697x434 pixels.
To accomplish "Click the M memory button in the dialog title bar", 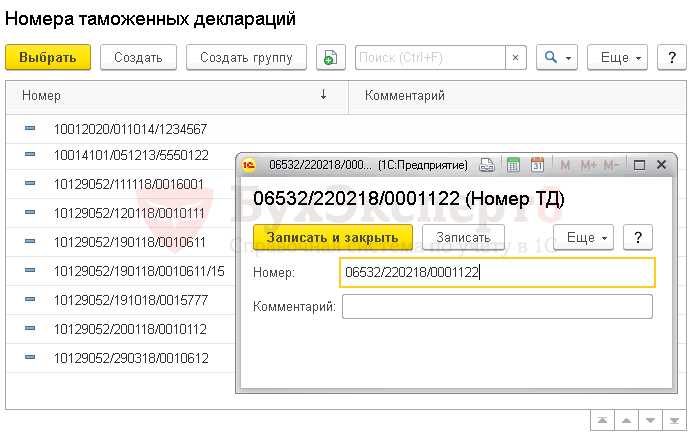I will [565, 165].
